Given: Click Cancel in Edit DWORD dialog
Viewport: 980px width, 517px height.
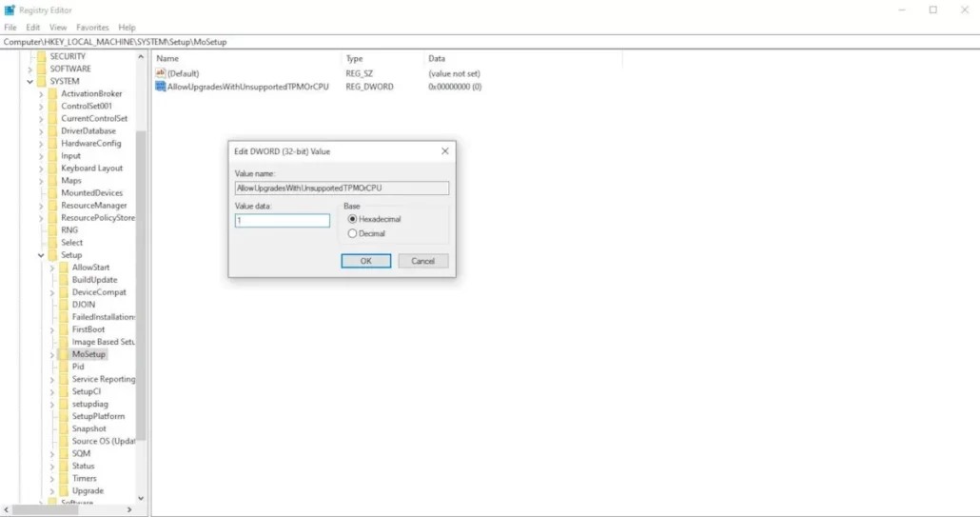Looking at the screenshot, I should (x=423, y=261).
